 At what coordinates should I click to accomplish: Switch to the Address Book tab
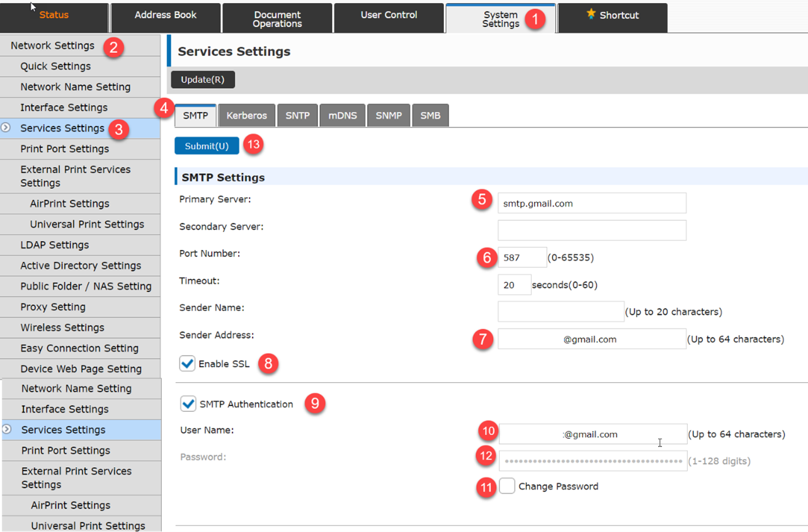coord(166,17)
